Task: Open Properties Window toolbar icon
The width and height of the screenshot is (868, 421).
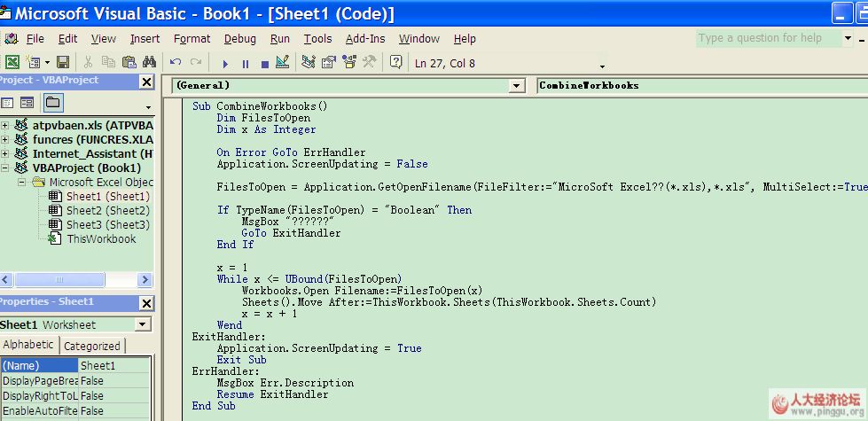Action: tap(329, 62)
